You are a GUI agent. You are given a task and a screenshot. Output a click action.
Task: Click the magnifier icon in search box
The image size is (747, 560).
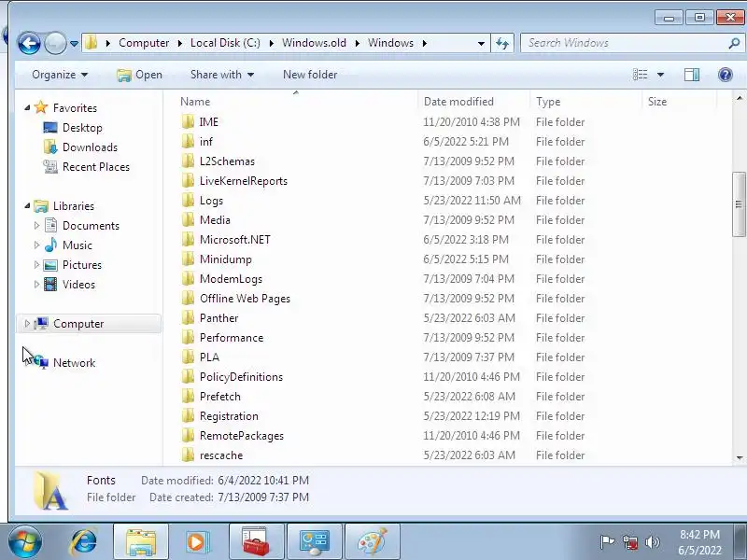tap(734, 43)
